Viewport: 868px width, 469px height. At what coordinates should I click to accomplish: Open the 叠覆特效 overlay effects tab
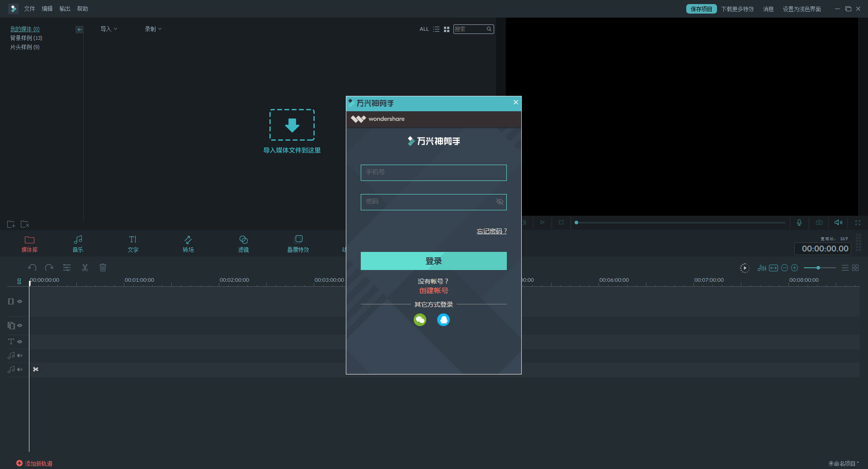(298, 244)
